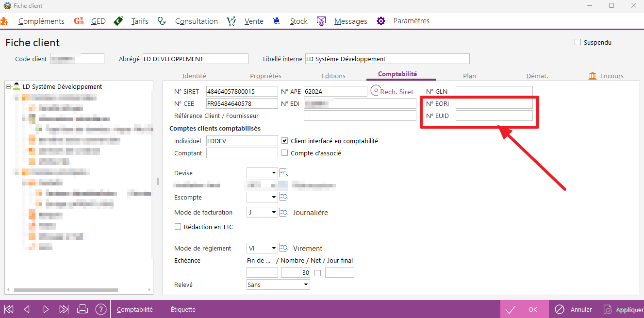Uncheck Client interfacé en comptabilité
The height and width of the screenshot is (318, 644).
click(x=285, y=141)
